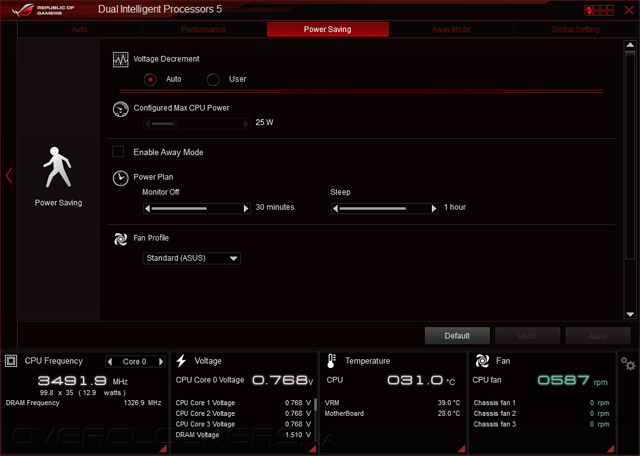
Task: Click the Configured Max CPU Power slider track
Action: [x=197, y=124]
